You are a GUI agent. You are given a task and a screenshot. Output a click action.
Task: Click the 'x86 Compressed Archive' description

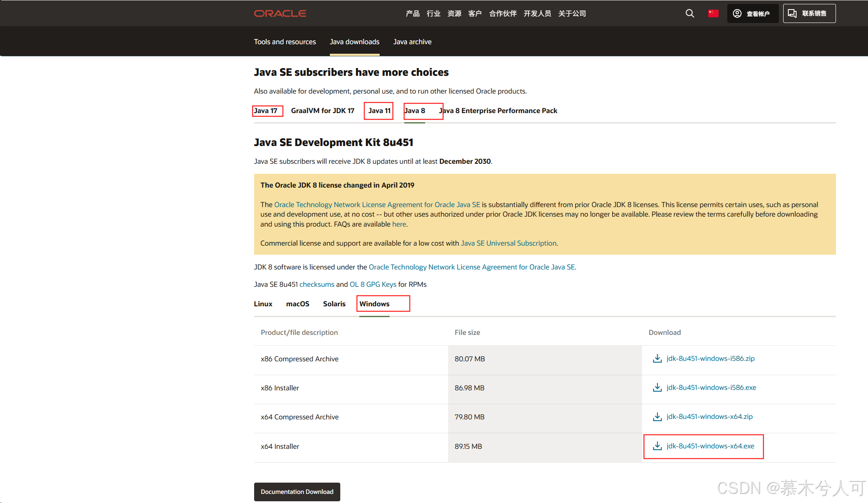[300, 359]
